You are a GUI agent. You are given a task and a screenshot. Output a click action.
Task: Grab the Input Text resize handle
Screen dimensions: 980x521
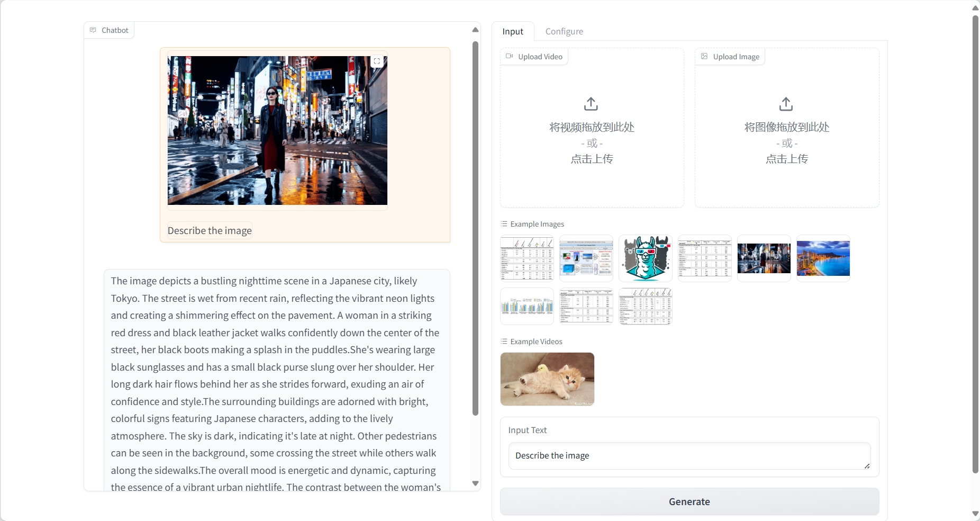[867, 466]
